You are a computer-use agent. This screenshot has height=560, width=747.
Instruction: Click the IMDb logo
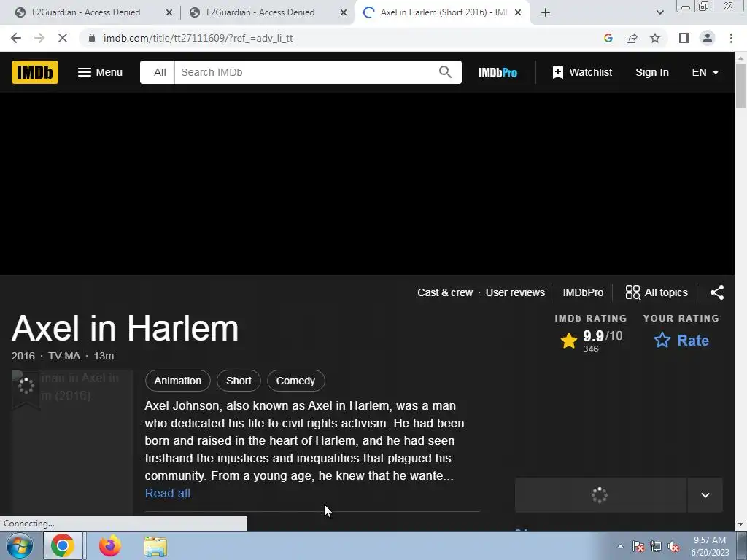[x=35, y=72]
